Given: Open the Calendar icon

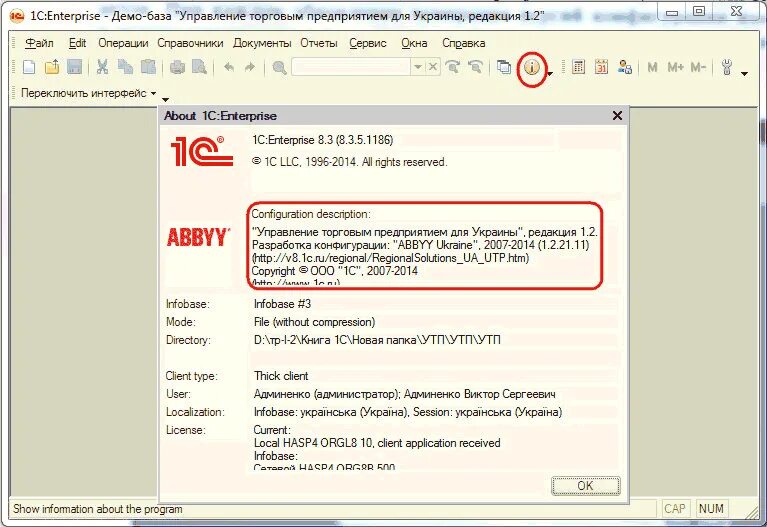Looking at the screenshot, I should (601, 67).
